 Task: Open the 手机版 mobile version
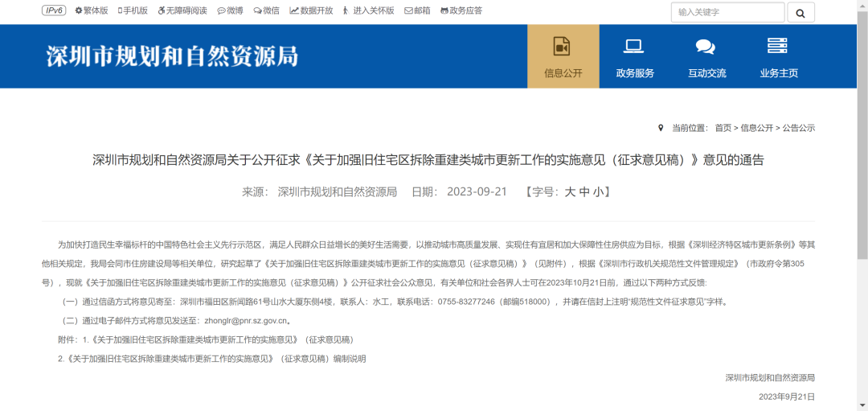pyautogui.click(x=133, y=10)
